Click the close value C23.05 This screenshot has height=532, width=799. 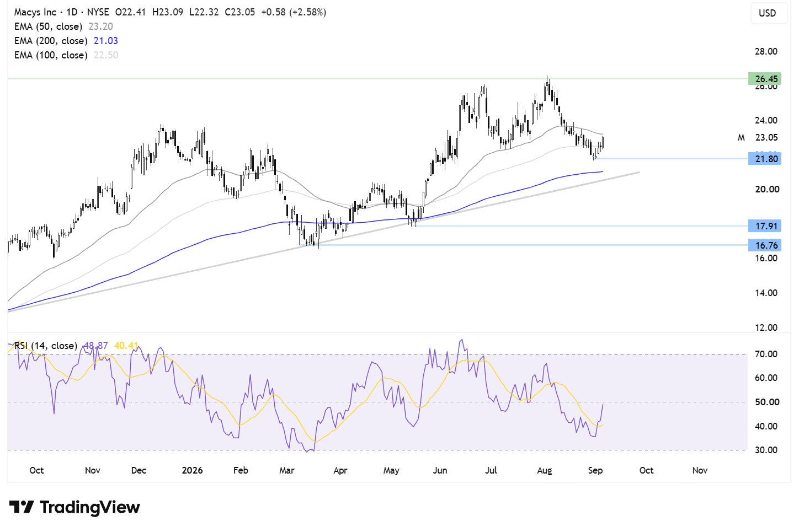coord(240,12)
